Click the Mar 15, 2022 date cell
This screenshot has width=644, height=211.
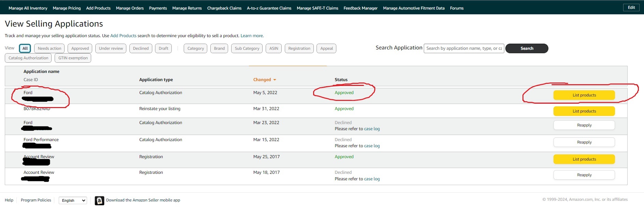[266, 140]
